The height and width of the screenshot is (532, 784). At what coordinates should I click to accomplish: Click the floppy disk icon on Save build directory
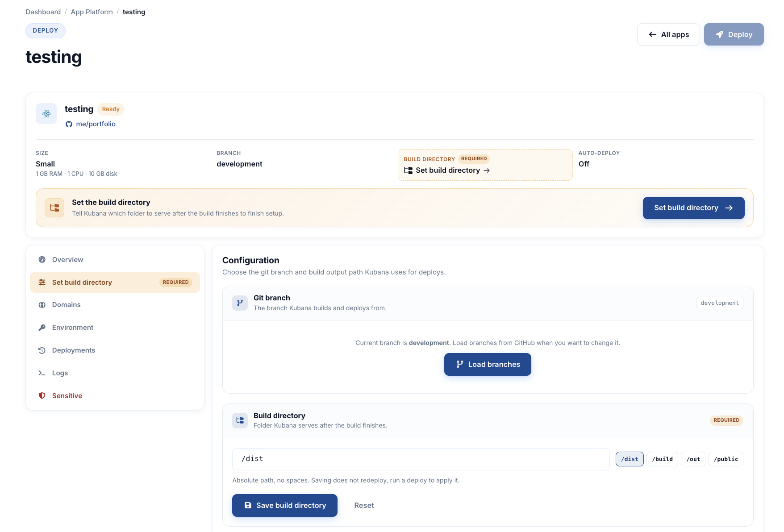248,505
